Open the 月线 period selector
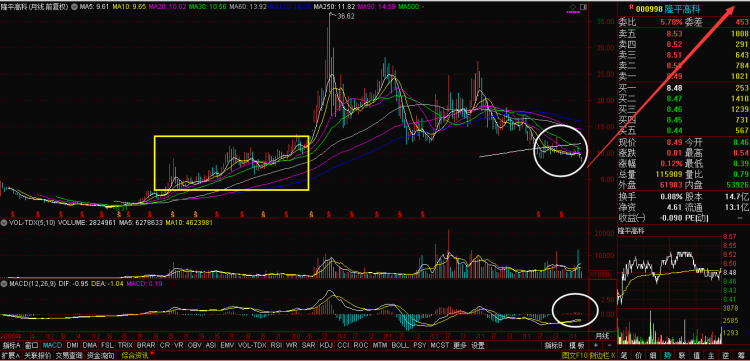Image resolution: width=750 pixels, height=361 pixels. pos(602,336)
